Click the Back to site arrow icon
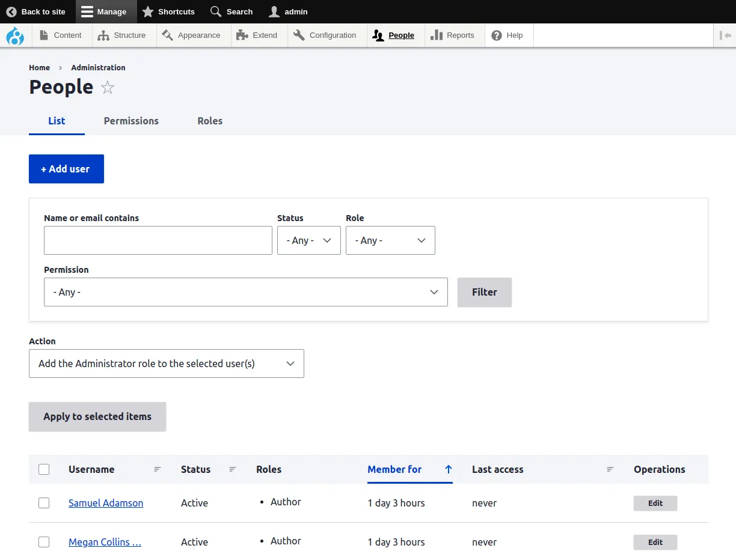Viewport: 736px width, 560px height. coord(11,11)
